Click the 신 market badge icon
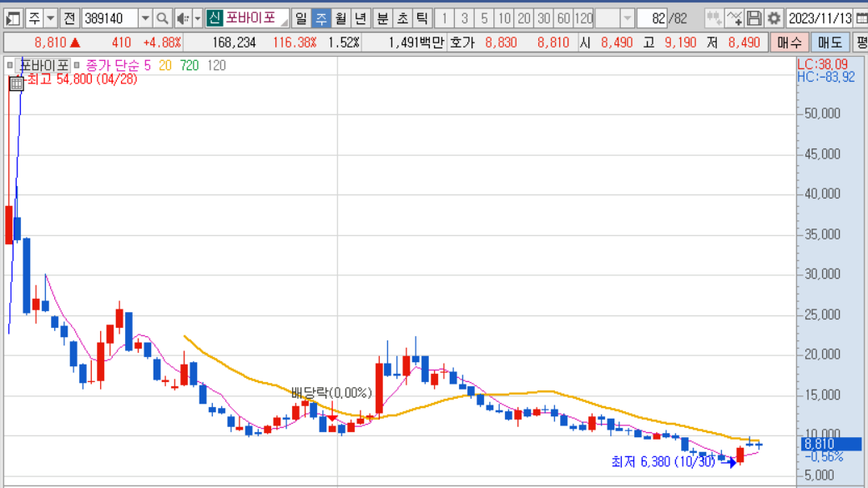Screen dimensions: 868x488 [214, 18]
